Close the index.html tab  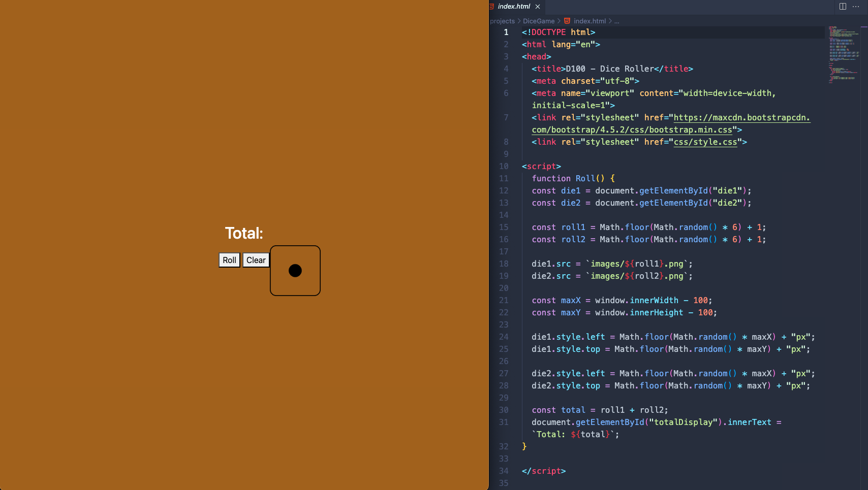click(538, 7)
